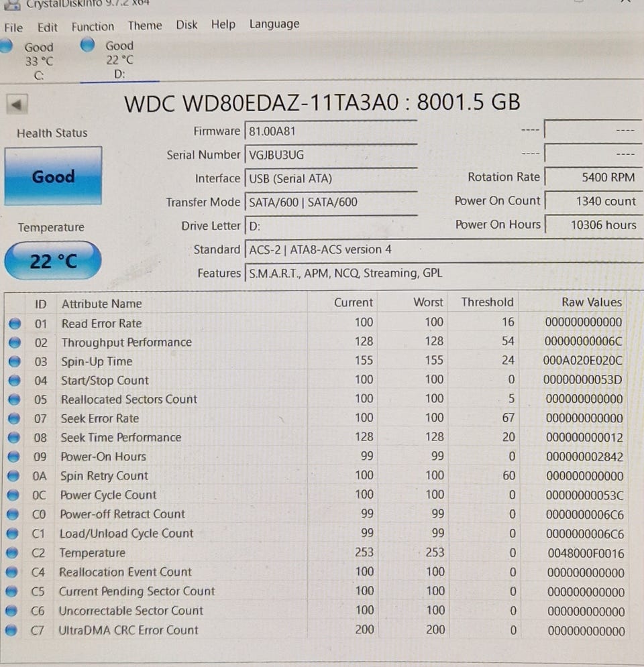Viewport: 644px width, 667px height.
Task: Click the status icon for Reallocated Sectors Count
Action: pos(14,400)
